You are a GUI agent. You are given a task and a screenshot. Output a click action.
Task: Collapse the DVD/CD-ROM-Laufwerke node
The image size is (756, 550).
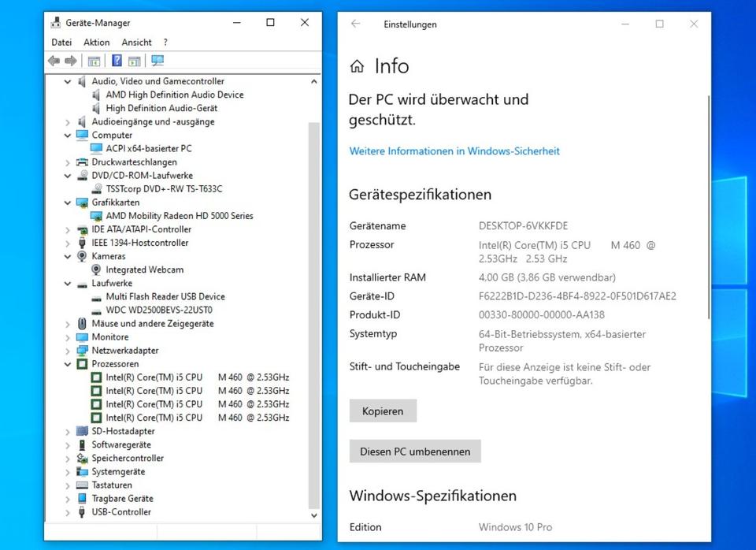[68, 176]
